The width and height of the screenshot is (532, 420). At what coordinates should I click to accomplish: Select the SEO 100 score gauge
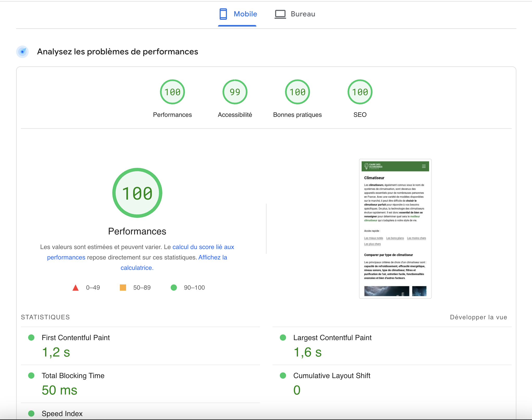(360, 92)
